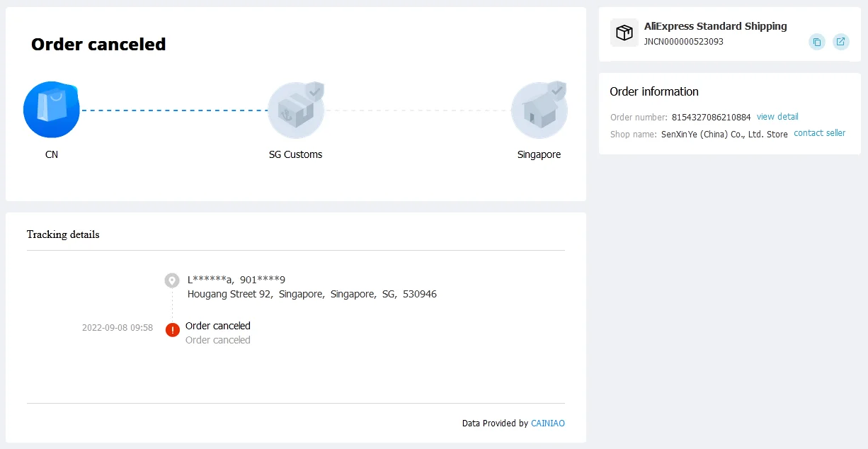Click the AliExpress Standard Shipping title
Image resolution: width=868 pixels, height=449 pixels.
click(x=715, y=26)
